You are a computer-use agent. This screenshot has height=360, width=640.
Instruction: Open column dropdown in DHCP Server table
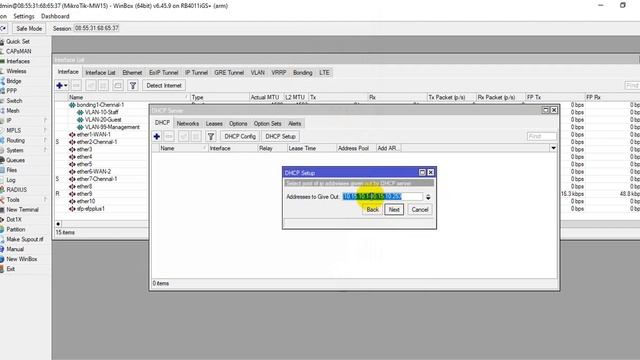click(x=553, y=148)
